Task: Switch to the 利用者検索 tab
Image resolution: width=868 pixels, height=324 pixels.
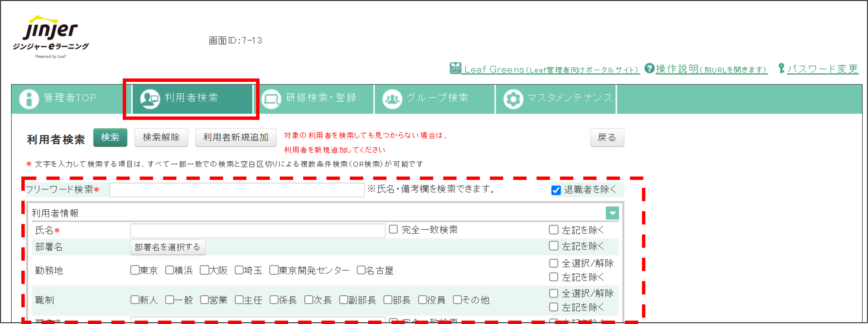Action: 192,99
